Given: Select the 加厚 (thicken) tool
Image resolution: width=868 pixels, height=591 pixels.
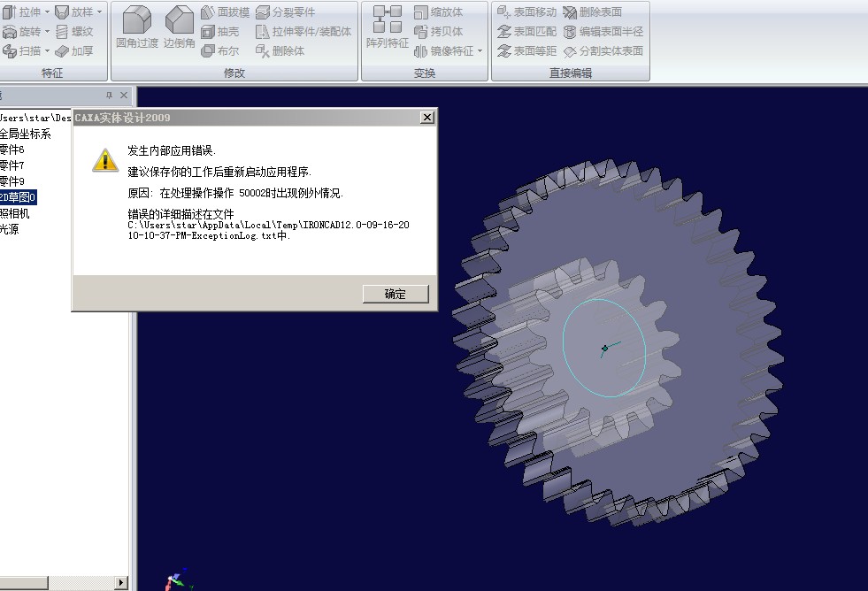Looking at the screenshot, I should 74,51.
